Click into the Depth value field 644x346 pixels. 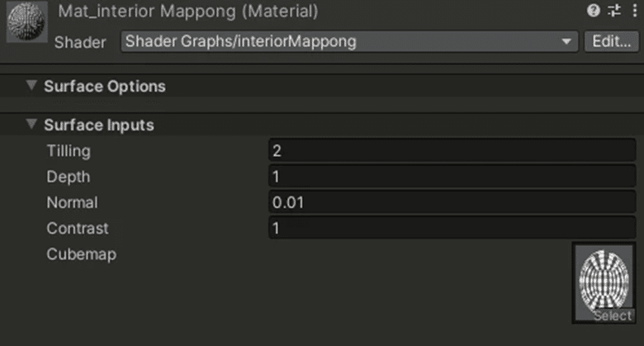click(452, 176)
